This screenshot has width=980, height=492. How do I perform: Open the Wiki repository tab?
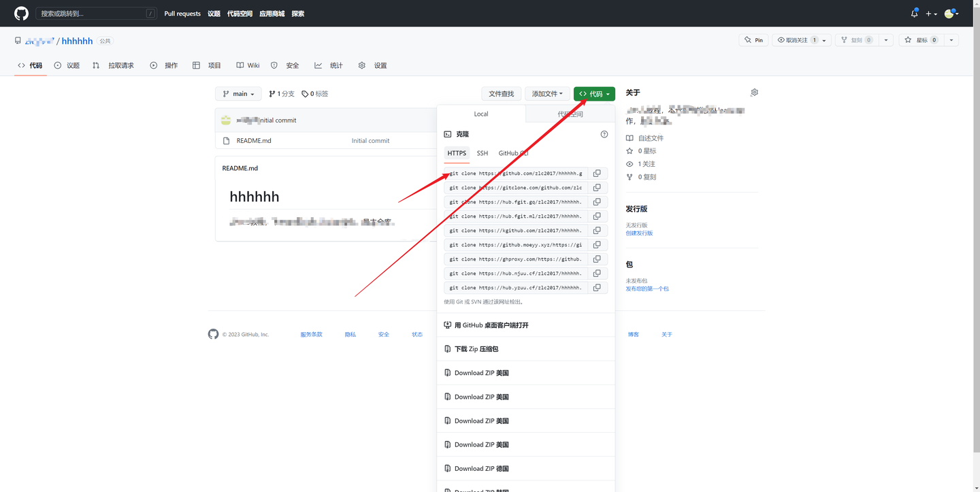[248, 65]
